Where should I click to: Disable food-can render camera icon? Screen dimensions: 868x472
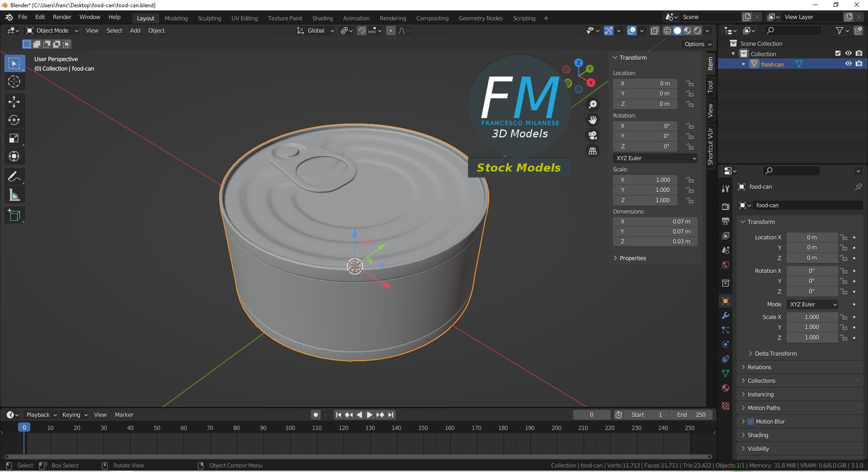pos(859,64)
